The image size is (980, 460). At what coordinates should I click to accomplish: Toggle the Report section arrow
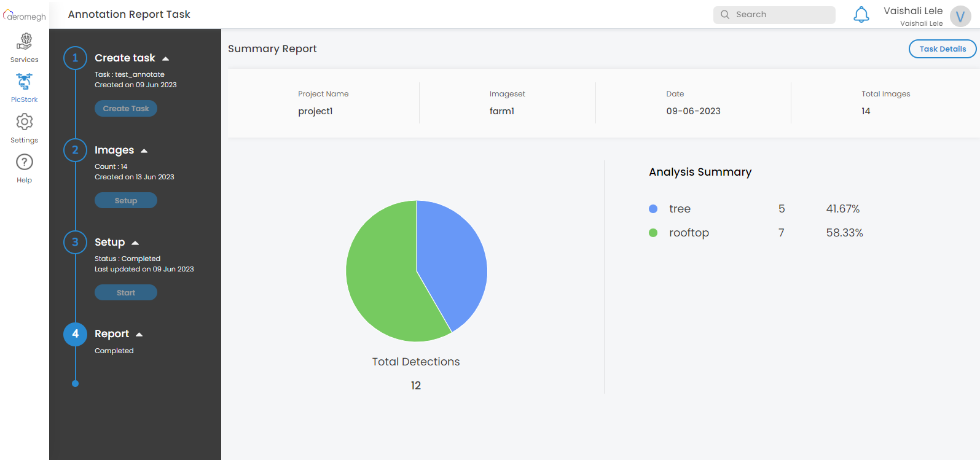139,334
